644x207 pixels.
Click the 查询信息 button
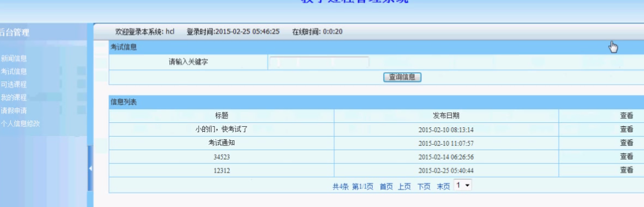402,77
